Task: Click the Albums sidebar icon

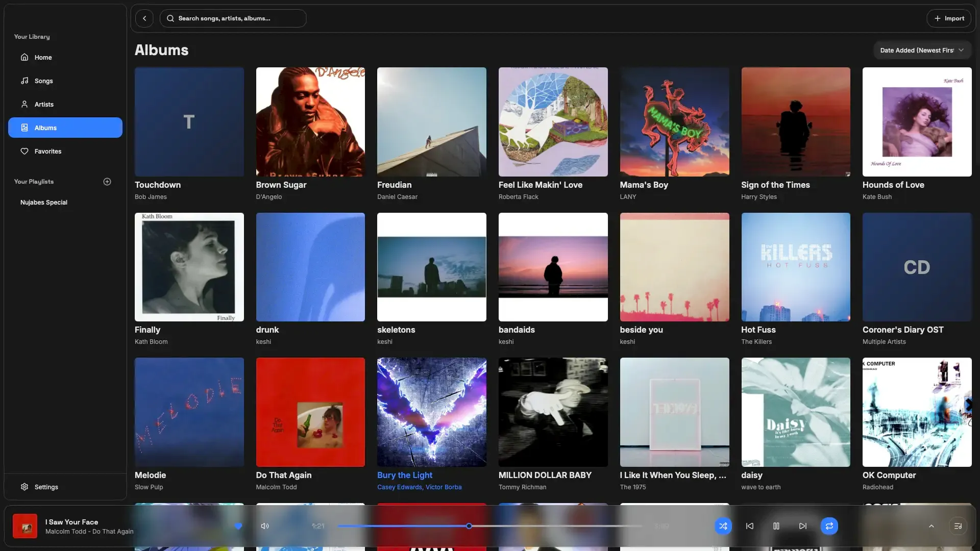Action: pyautogui.click(x=24, y=128)
